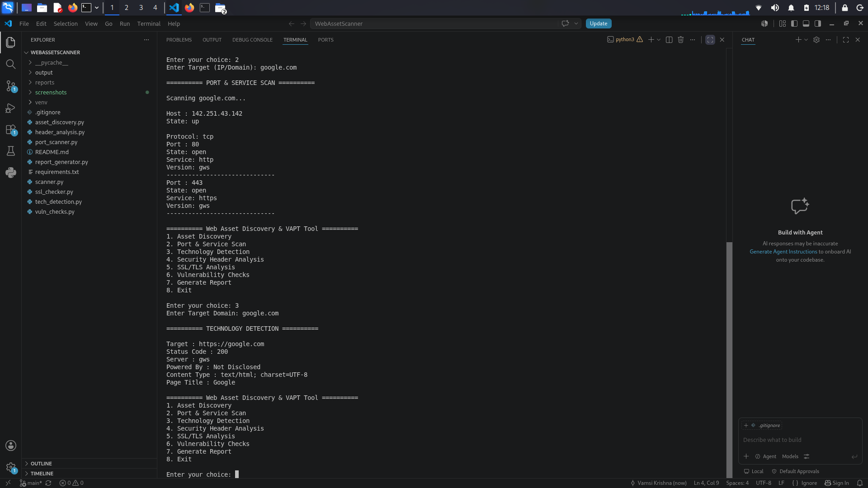Open Firefox from the top panel launcher
The height and width of the screenshot is (488, 868).
click(73, 8)
